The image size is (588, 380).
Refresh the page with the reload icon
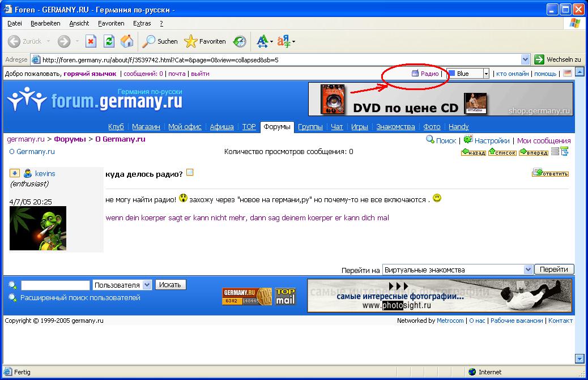[109, 41]
